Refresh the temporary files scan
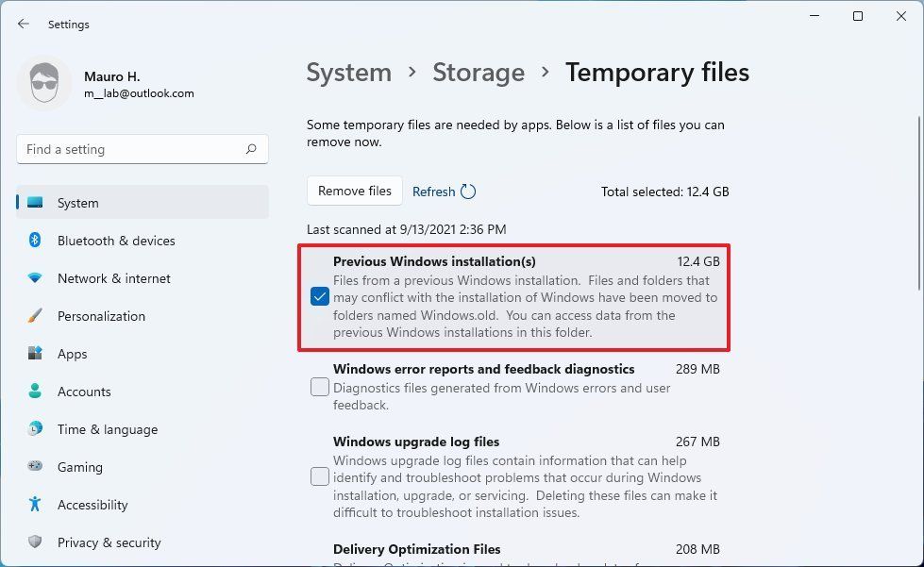This screenshot has width=924, height=567. point(444,191)
